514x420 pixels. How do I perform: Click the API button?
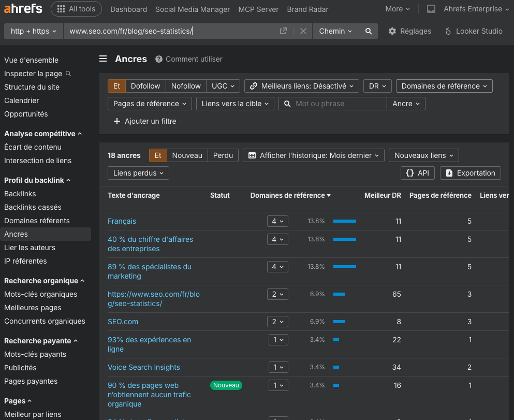(x=418, y=173)
